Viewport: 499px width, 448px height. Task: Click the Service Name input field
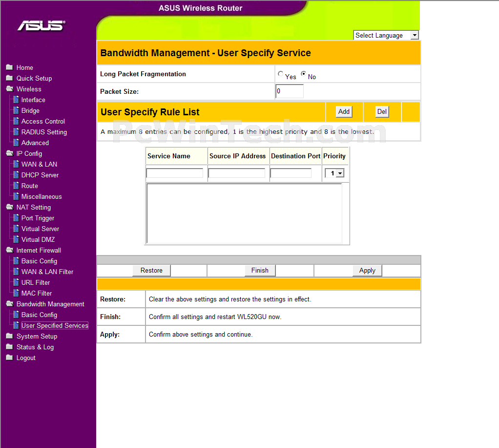(x=174, y=173)
